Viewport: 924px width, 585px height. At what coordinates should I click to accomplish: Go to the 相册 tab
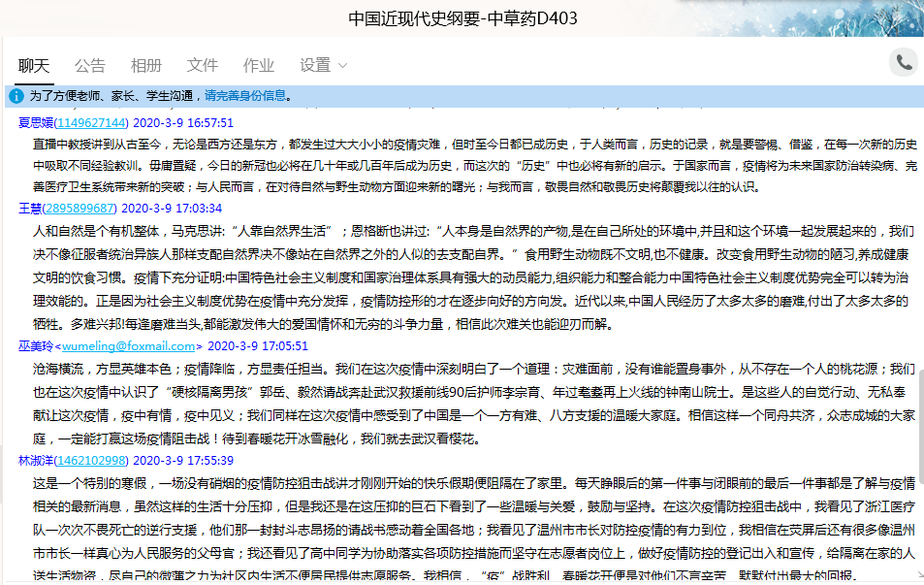coord(146,65)
